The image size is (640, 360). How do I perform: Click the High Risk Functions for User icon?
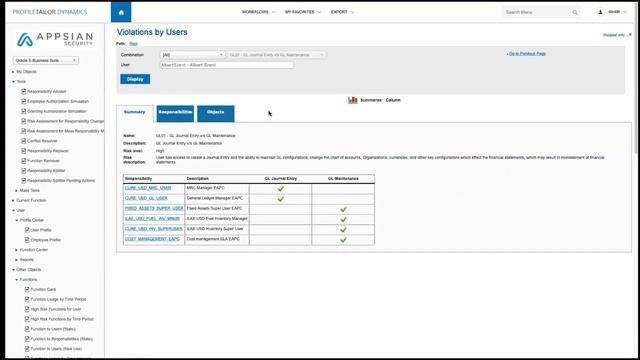click(27, 309)
